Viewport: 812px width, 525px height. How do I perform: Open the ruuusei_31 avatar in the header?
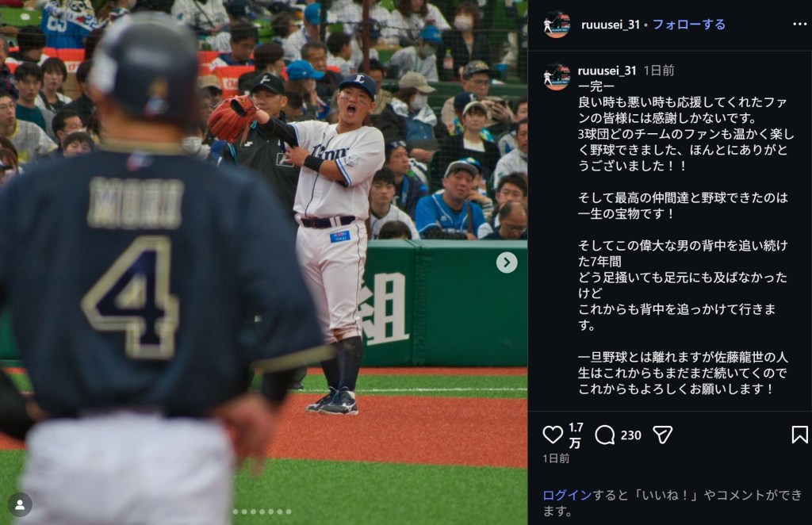(x=556, y=25)
